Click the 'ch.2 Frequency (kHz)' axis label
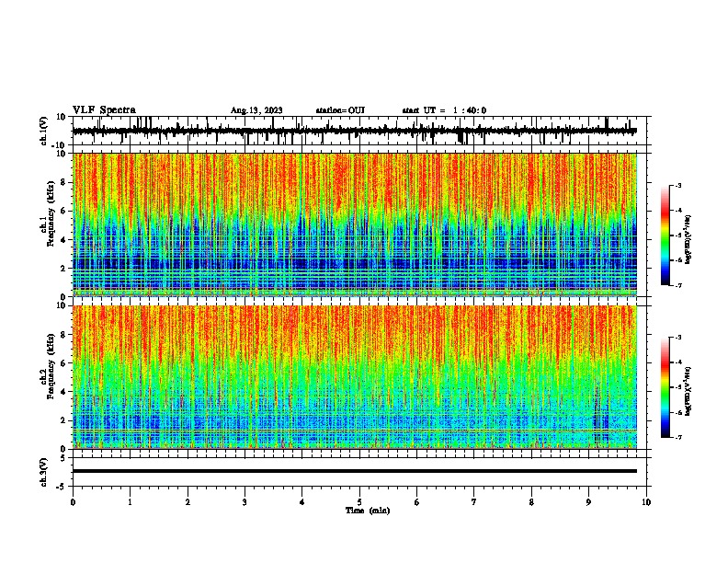The height and width of the screenshot is (563, 728). coord(48,366)
